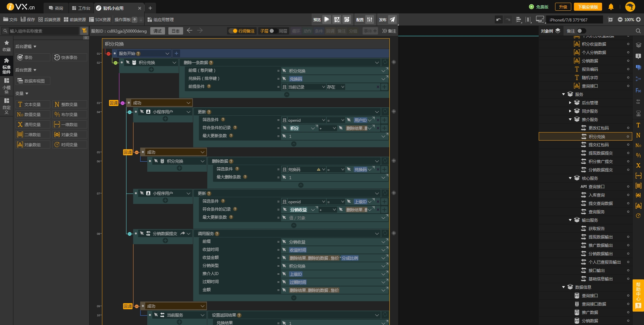Toggle the circle beside 更改红包码 tree row

(628, 128)
